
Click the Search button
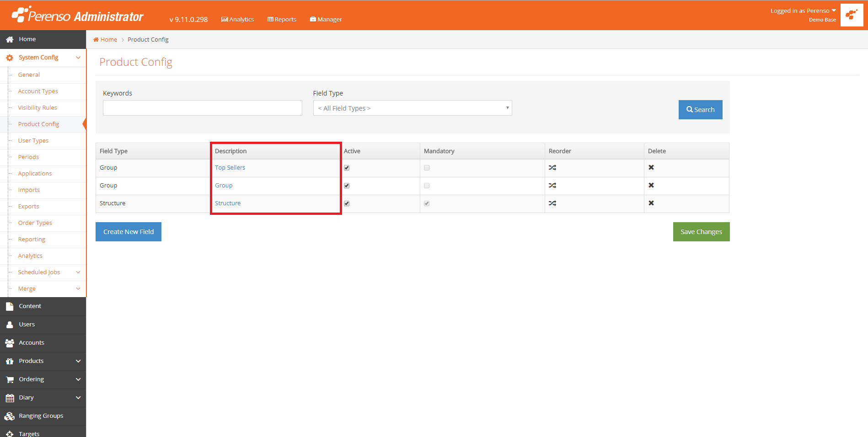pyautogui.click(x=700, y=110)
